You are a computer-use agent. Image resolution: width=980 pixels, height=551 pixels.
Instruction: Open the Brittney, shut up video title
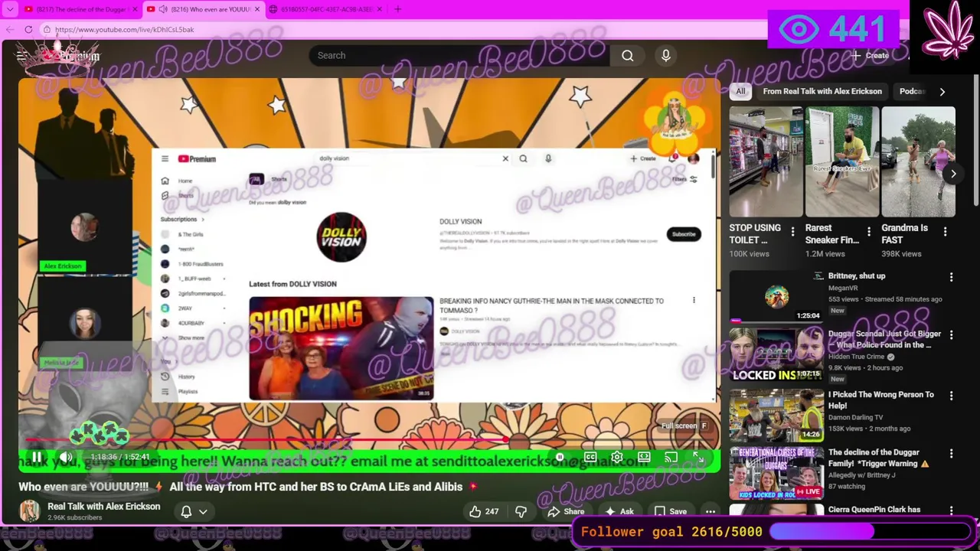[856, 275]
